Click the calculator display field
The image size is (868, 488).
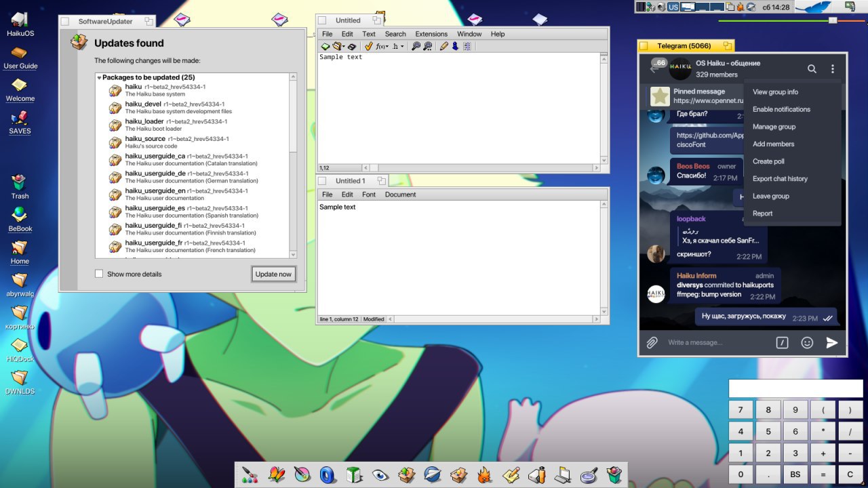click(x=795, y=388)
